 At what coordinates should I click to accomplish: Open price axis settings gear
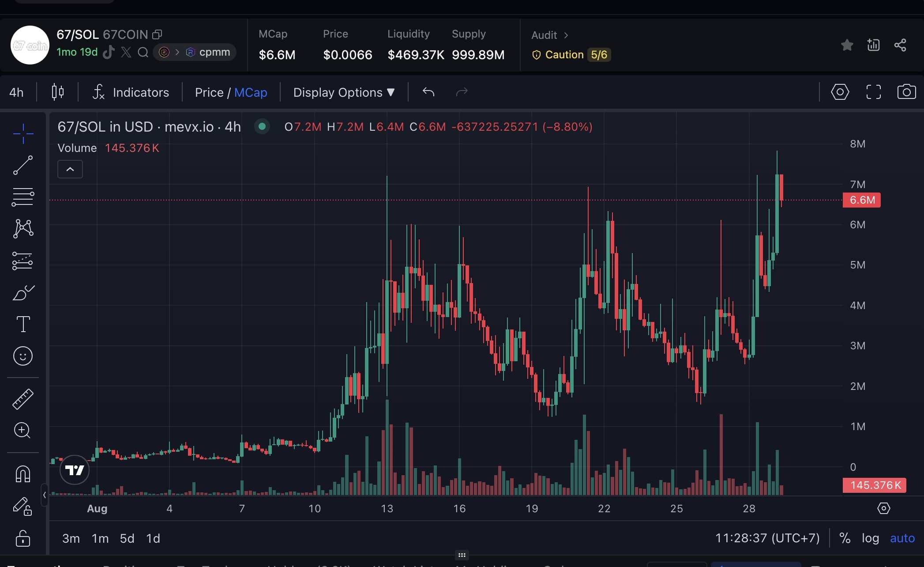[x=884, y=508]
